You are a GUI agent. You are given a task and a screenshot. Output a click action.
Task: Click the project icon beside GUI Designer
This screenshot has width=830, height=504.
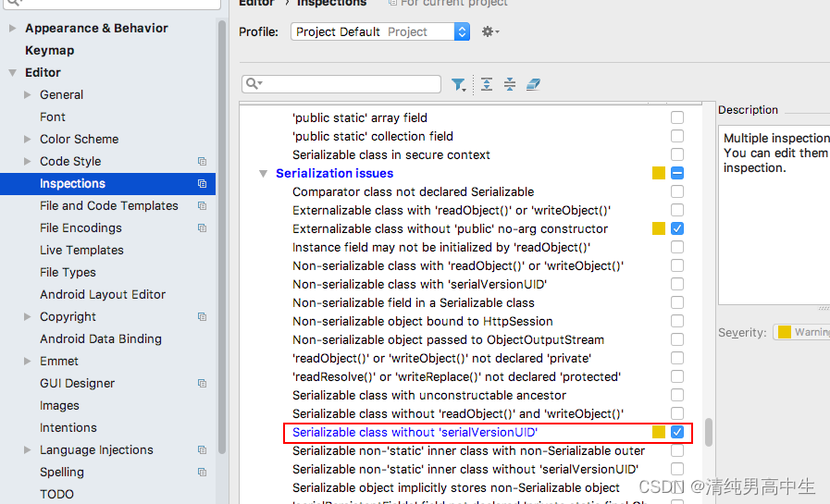tap(202, 384)
